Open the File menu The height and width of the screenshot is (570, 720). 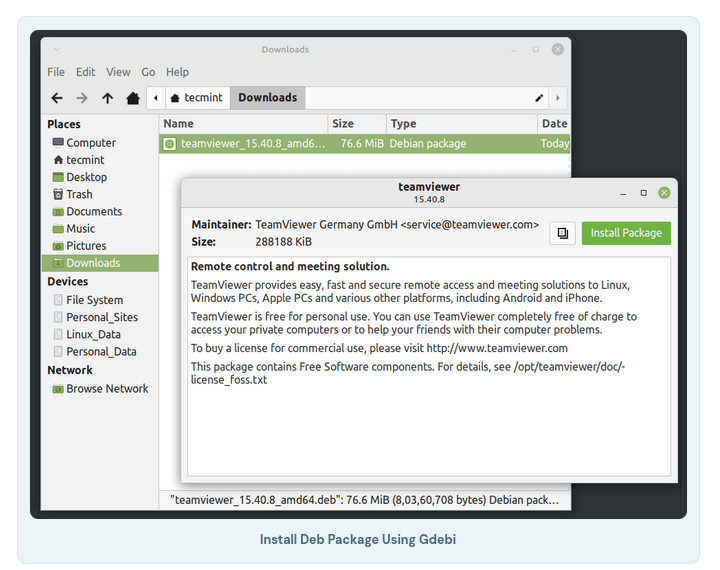tap(56, 72)
